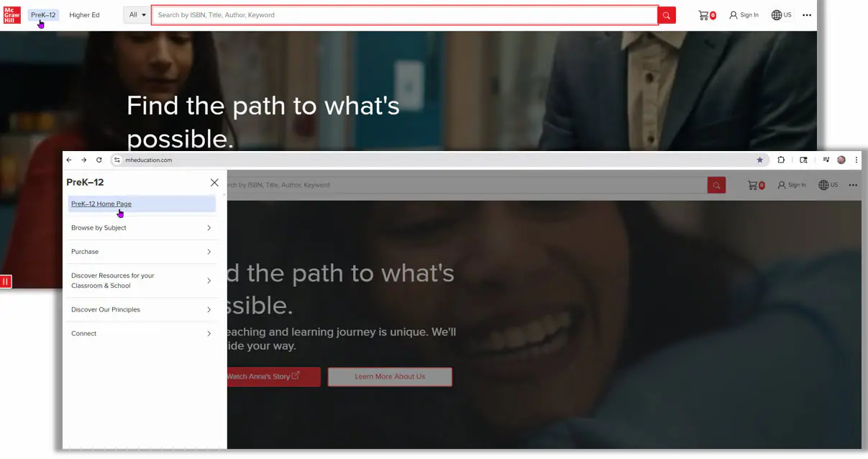Open the browser extensions puzzle icon
This screenshot has width=868, height=459.
tap(781, 160)
